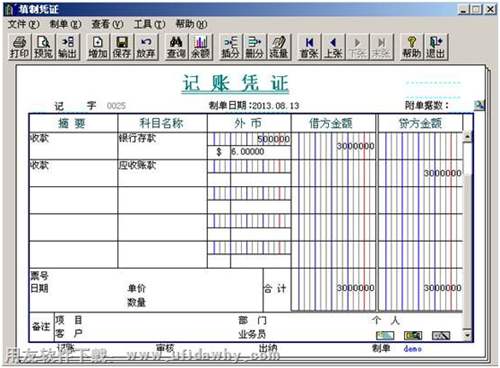Click the first small icon under 个人
The width and height of the screenshot is (500, 368).
(x=385, y=335)
